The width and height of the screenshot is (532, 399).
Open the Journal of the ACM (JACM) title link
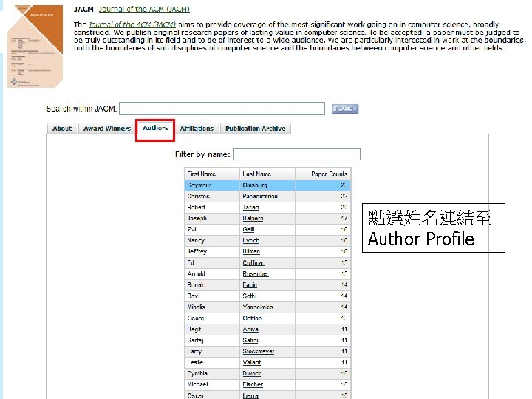click(144, 9)
